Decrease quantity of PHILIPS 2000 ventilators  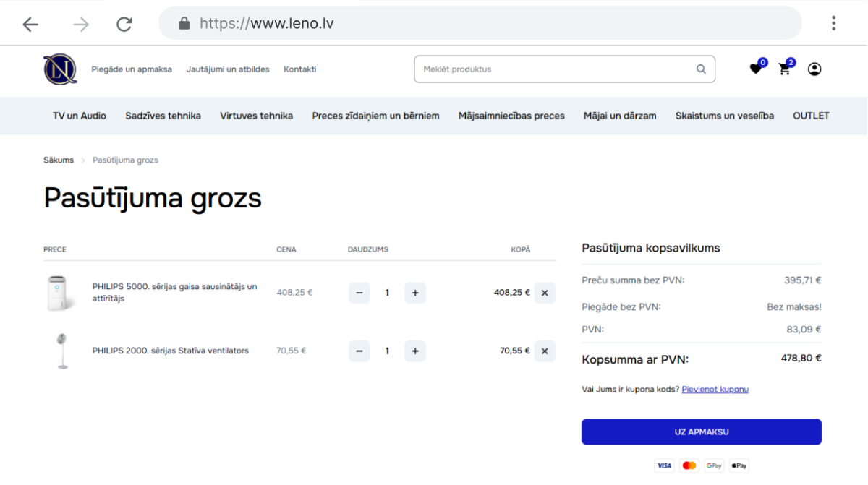point(359,351)
